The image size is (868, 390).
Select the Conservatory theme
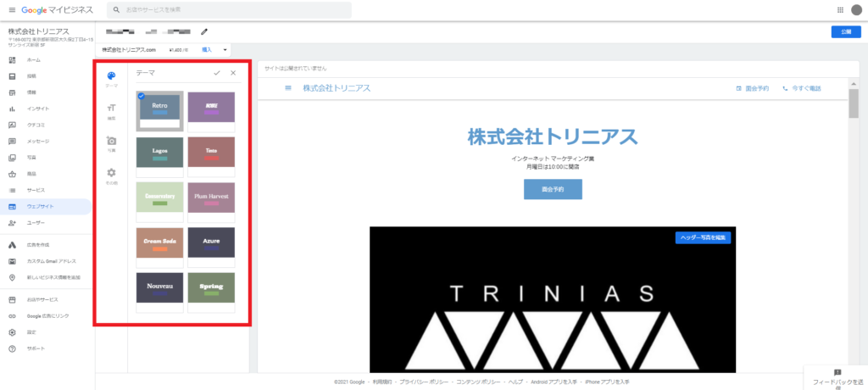click(x=160, y=202)
